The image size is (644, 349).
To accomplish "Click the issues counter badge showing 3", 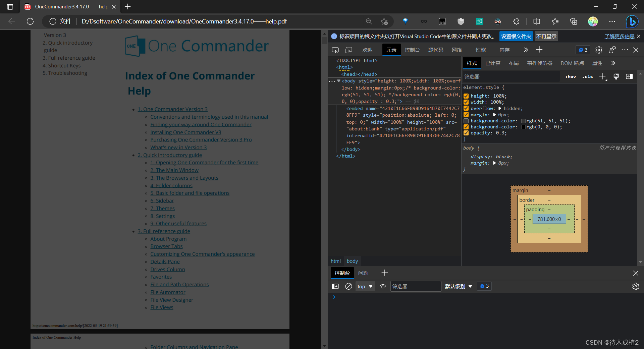I will pos(583,50).
